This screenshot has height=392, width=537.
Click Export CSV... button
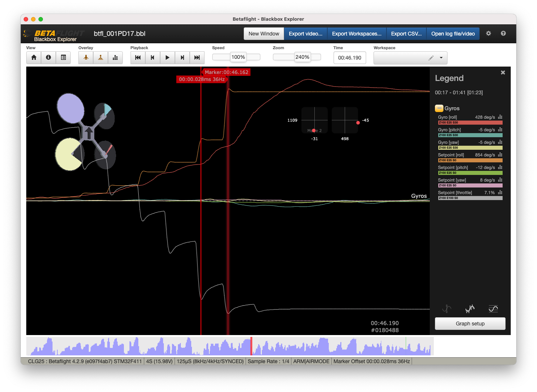pos(406,34)
